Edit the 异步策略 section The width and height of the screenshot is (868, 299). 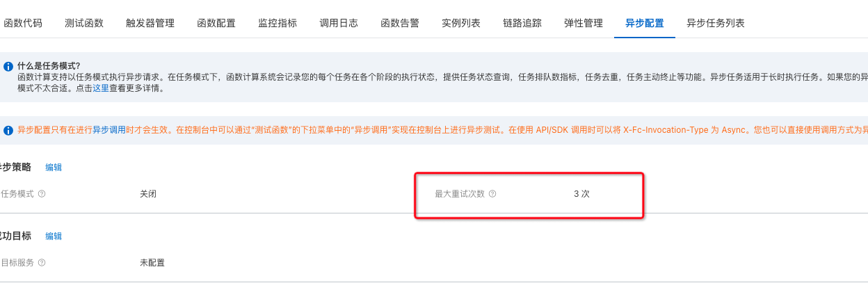(54, 168)
